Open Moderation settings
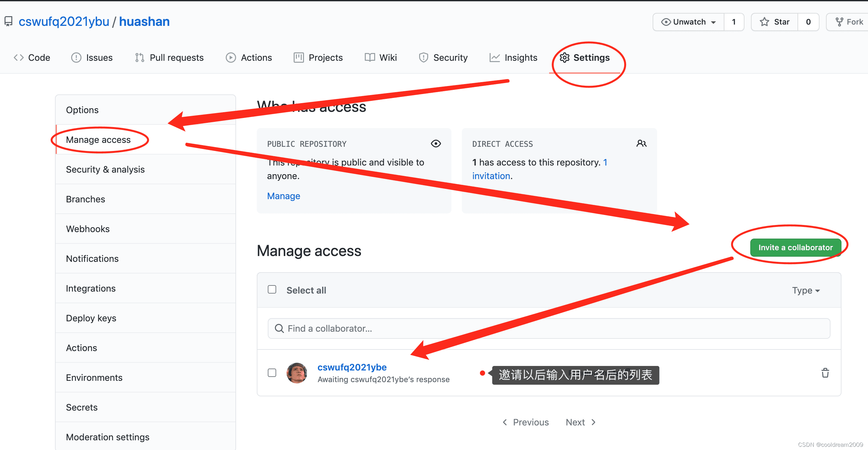Screen dimensions: 868x450 point(146,436)
